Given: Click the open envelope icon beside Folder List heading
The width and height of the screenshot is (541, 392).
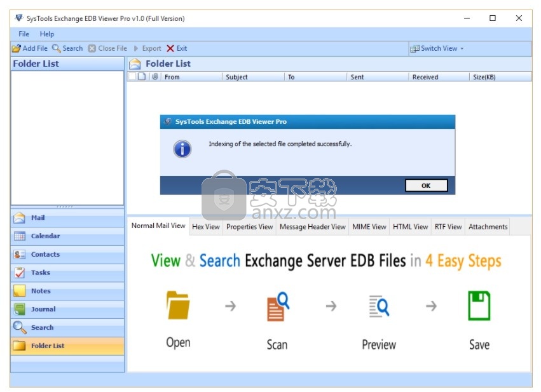Looking at the screenshot, I should (x=135, y=64).
